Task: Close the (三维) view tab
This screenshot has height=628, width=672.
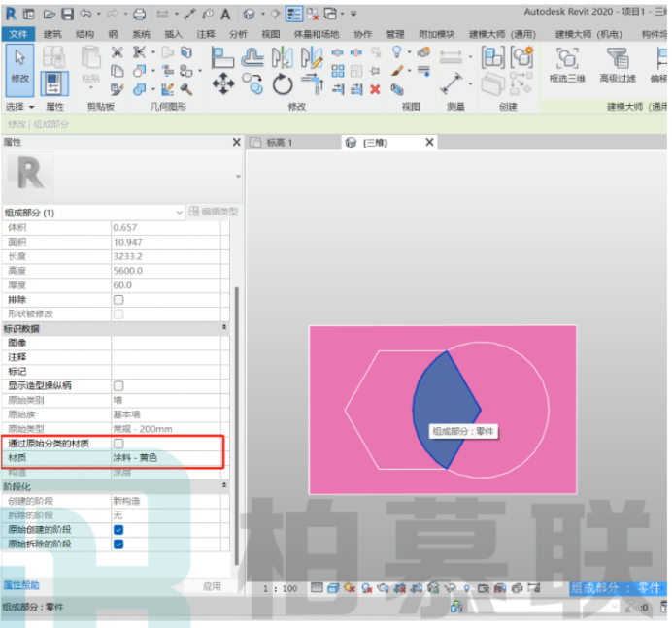Action: point(429,142)
